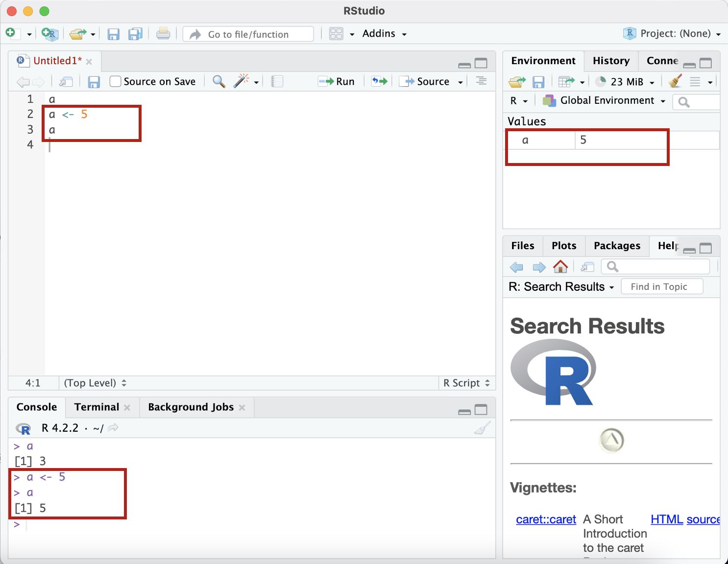Show the document outline
Image resolution: width=728 pixels, height=564 pixels.
tap(481, 81)
